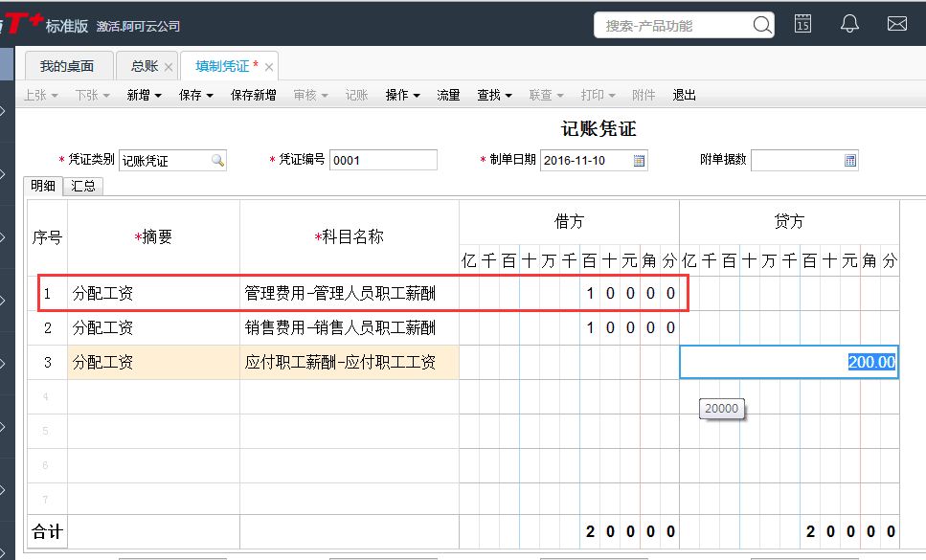926x560 pixels.
Task: Open the 保存 dropdown arrow
Action: click(211, 95)
